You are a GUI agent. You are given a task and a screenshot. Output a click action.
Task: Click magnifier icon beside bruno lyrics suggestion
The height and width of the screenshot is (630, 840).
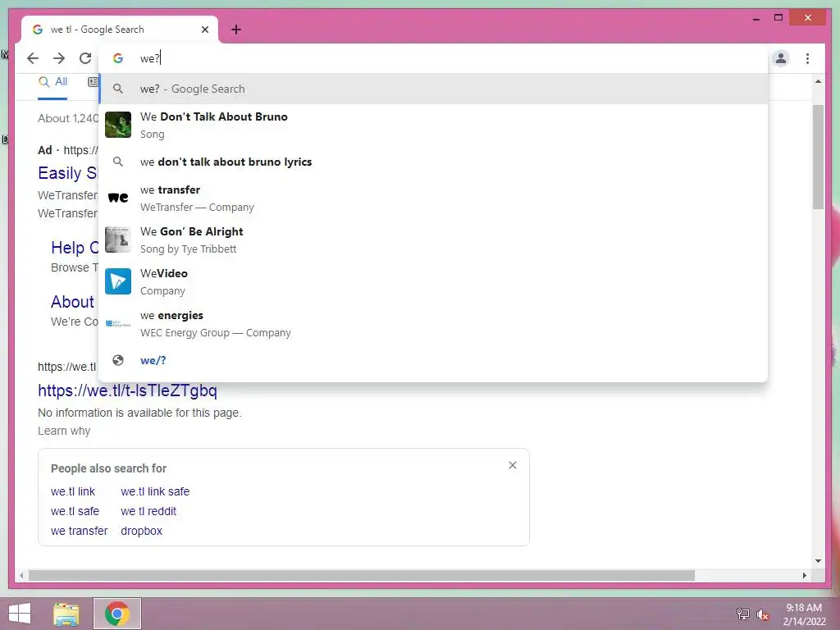click(x=118, y=162)
